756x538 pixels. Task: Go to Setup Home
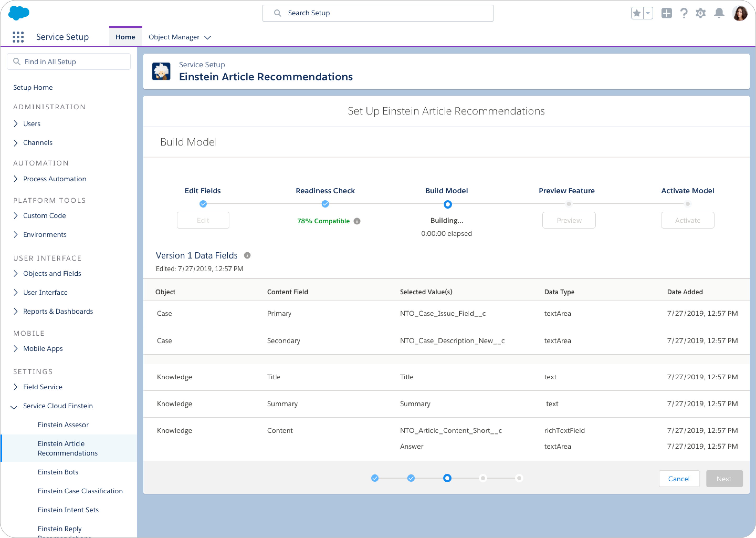(33, 87)
